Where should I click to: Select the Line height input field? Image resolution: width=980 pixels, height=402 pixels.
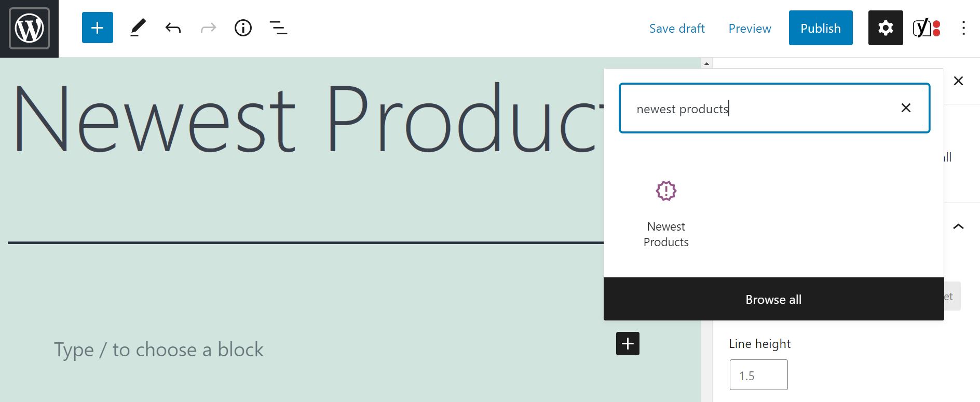[x=758, y=374]
